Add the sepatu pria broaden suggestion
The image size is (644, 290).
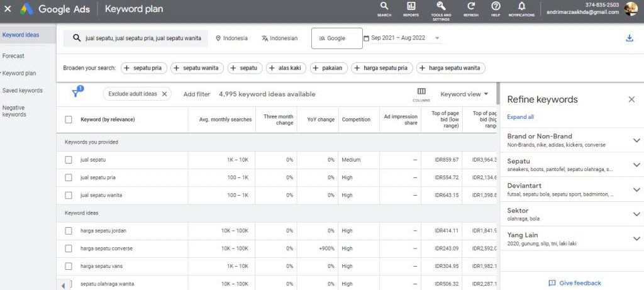point(143,68)
